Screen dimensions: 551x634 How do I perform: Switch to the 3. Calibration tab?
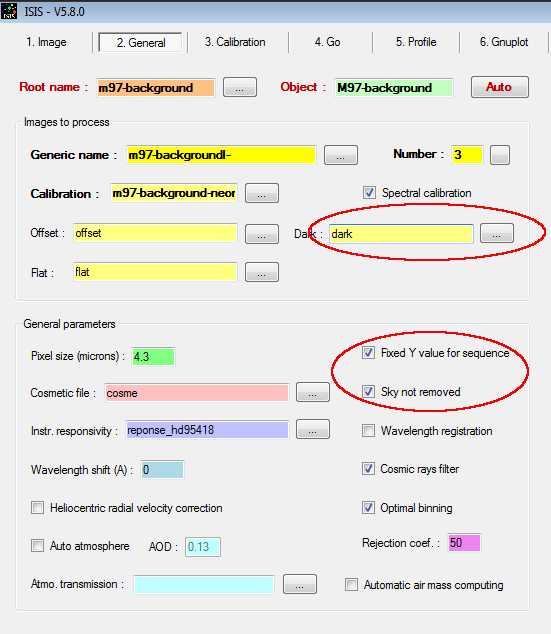235,42
